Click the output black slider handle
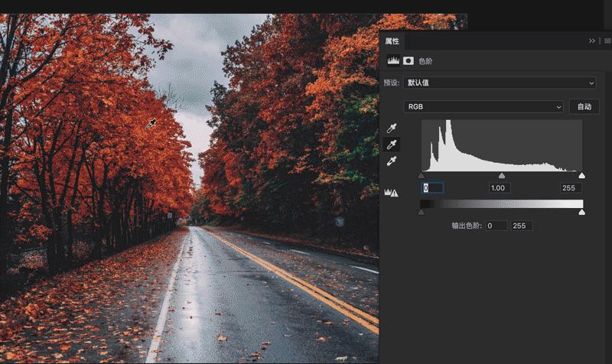Viewport: 612px width, 364px height. coord(422,212)
